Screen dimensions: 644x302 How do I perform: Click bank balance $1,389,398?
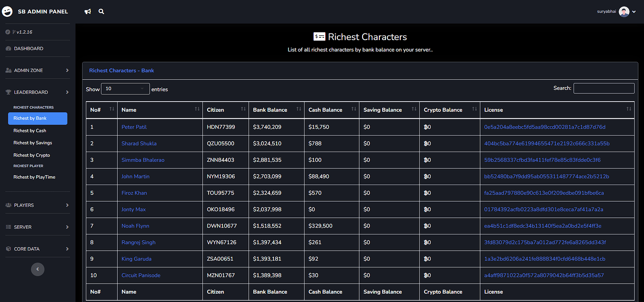267,275
